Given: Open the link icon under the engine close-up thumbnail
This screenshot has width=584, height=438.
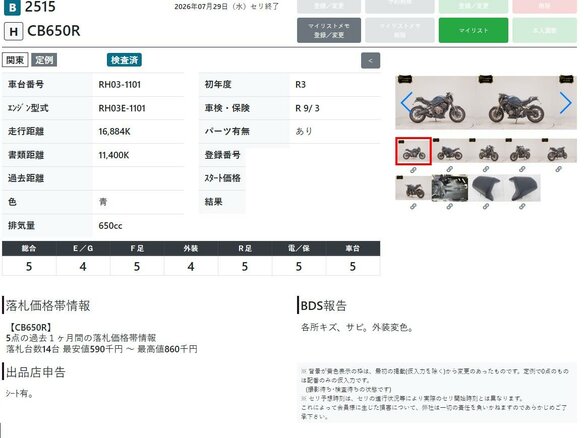Looking at the screenshot, I should [450, 206].
